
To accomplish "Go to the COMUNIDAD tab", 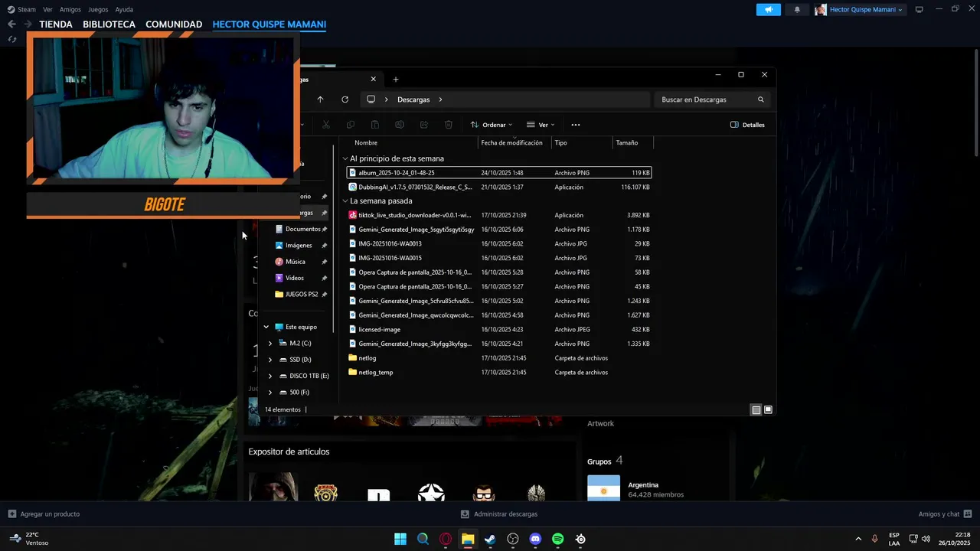I will [174, 24].
